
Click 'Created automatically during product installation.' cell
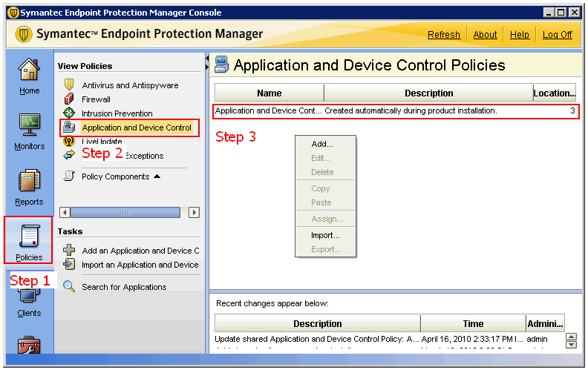411,110
